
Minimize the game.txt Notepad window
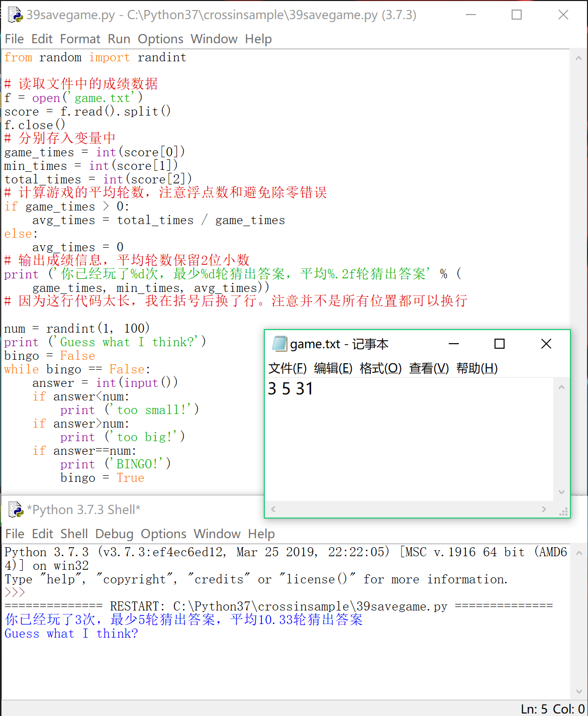[454, 344]
